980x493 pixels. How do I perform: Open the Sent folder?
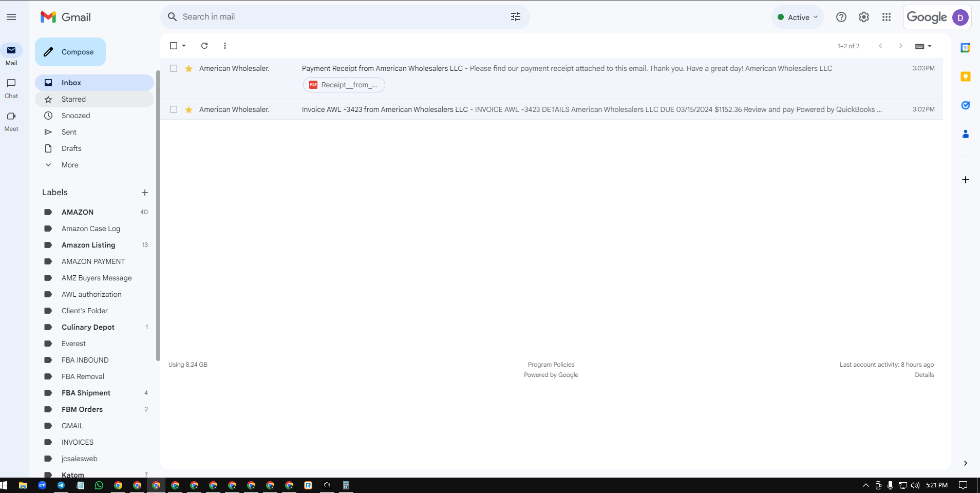95,132
